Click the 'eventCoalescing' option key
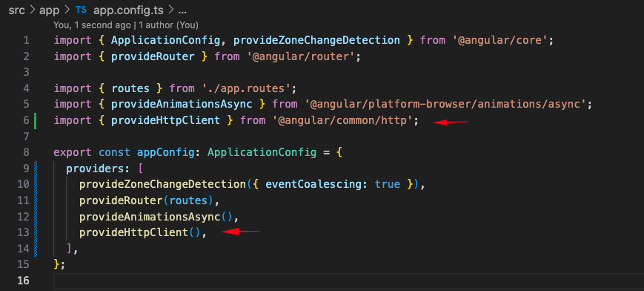 pyautogui.click(x=313, y=184)
